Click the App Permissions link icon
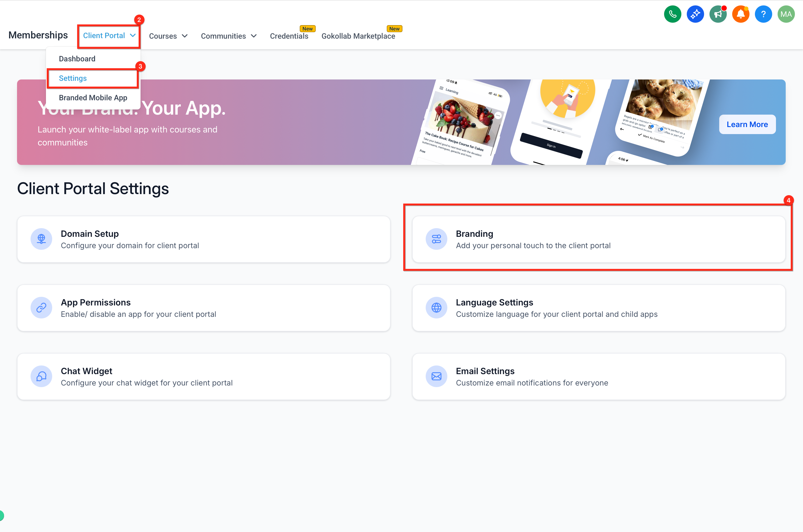The image size is (803, 532). click(41, 308)
